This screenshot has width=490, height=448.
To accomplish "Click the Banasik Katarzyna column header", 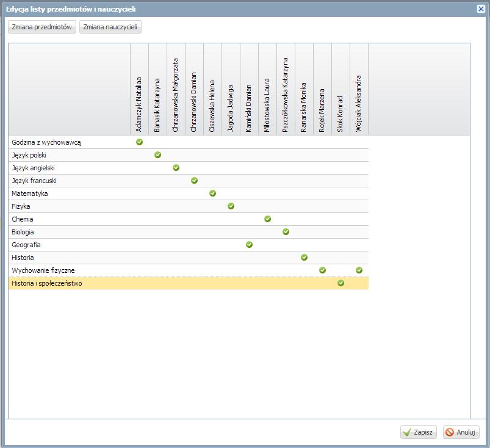I will (158, 89).
